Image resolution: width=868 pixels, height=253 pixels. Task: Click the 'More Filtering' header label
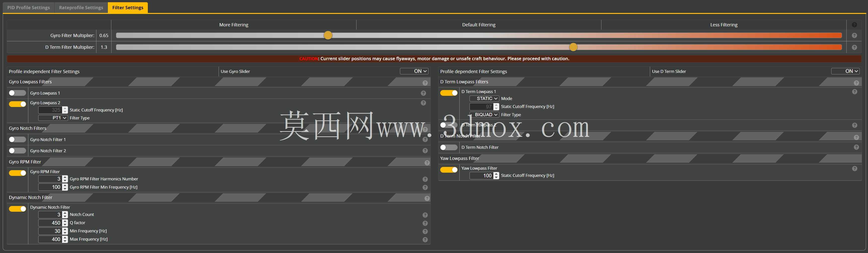tap(234, 25)
